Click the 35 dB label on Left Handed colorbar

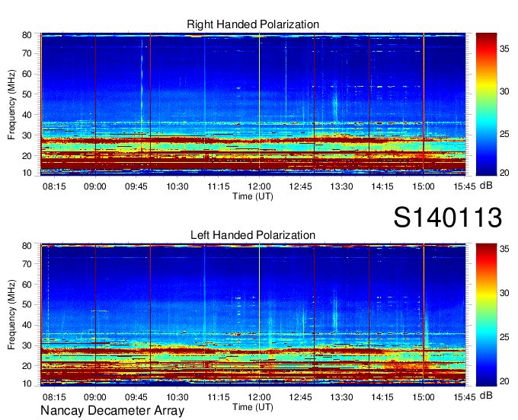pos(504,249)
